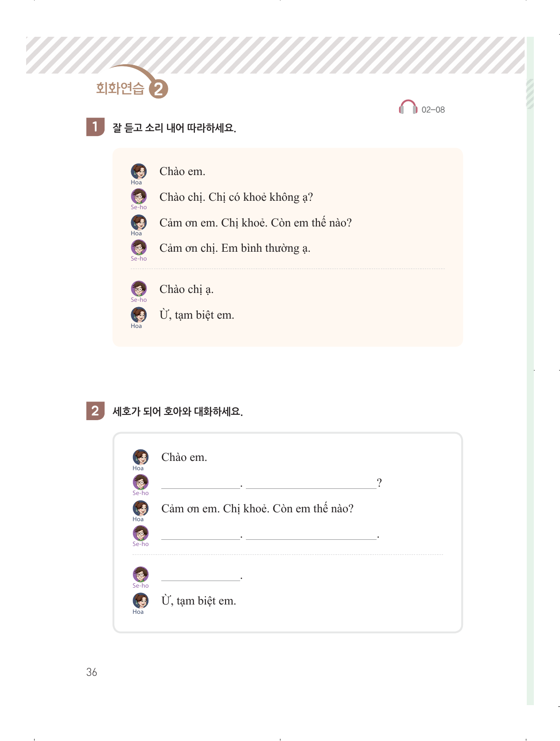Click the square number 2 exercise badge
This screenshot has height=741, width=560.
tap(95, 411)
